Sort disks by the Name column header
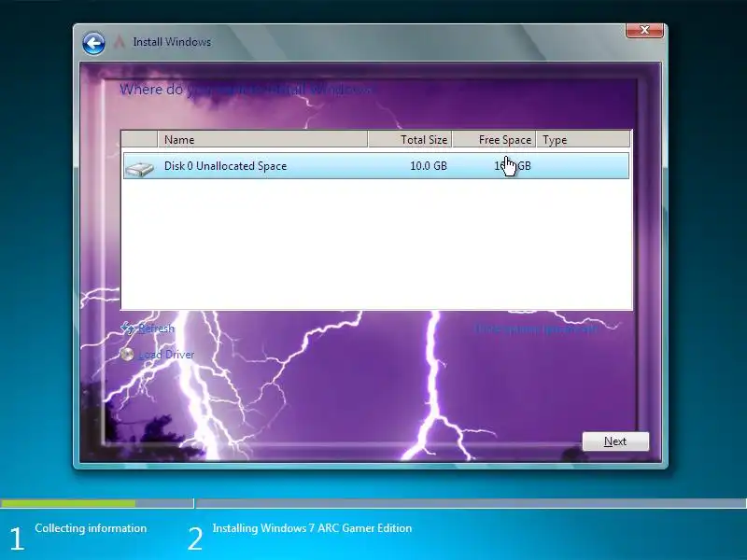747x560 pixels. tap(262, 139)
